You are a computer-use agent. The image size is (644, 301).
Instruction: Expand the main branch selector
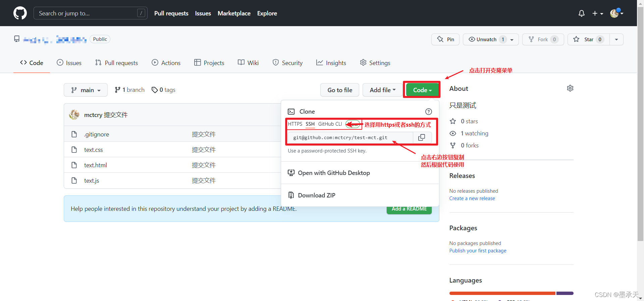pos(86,90)
